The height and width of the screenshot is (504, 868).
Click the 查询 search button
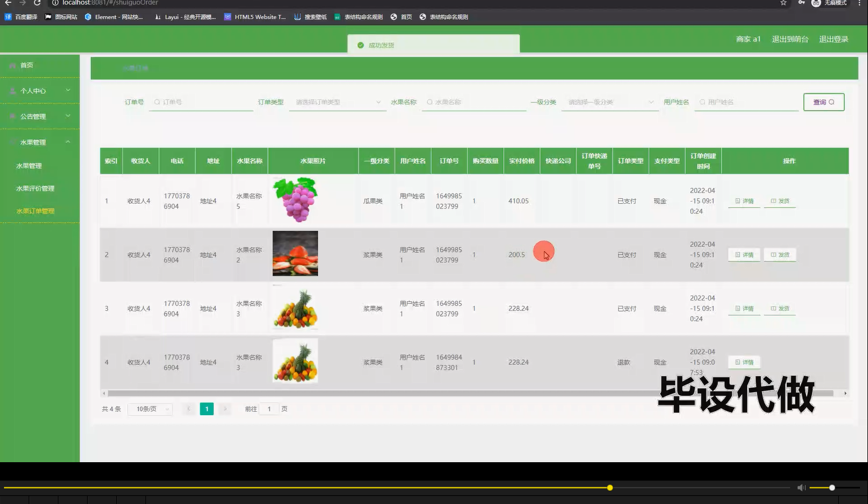pyautogui.click(x=824, y=102)
